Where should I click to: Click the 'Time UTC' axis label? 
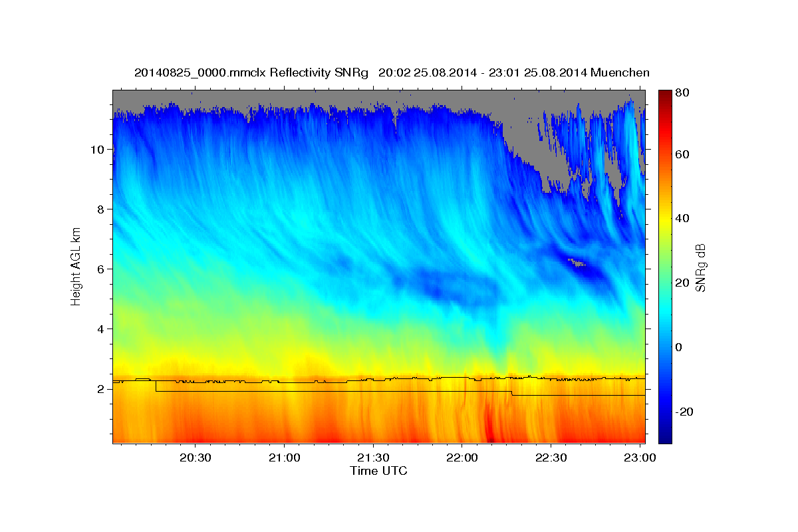[378, 471]
